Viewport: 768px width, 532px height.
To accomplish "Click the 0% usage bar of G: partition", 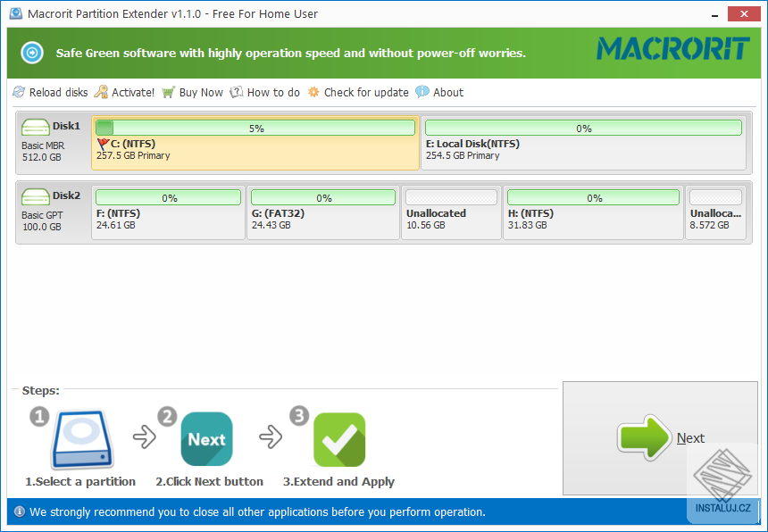I will [x=323, y=198].
